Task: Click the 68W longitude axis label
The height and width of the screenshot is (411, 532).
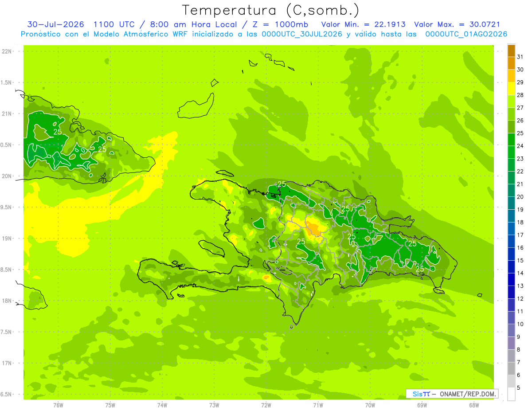Action: coord(473,405)
